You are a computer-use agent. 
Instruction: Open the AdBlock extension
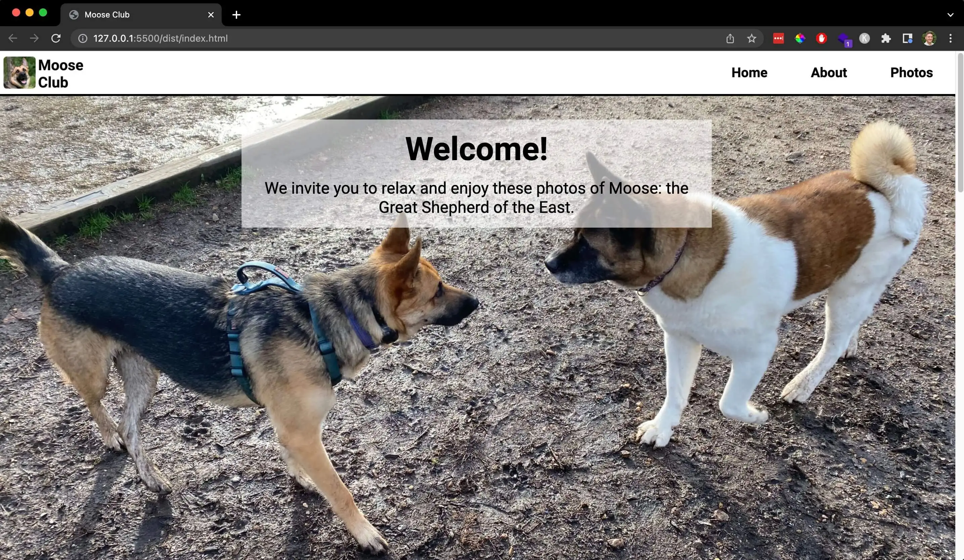(822, 38)
